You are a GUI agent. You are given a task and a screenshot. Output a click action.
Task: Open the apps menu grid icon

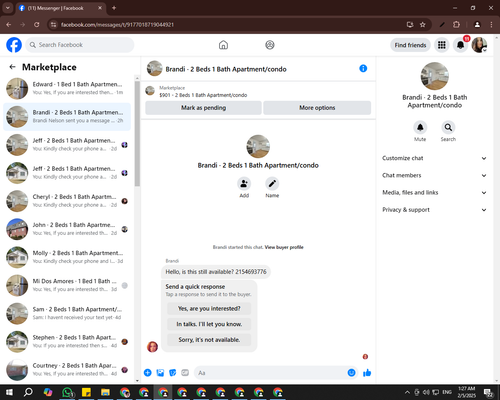tap(442, 45)
